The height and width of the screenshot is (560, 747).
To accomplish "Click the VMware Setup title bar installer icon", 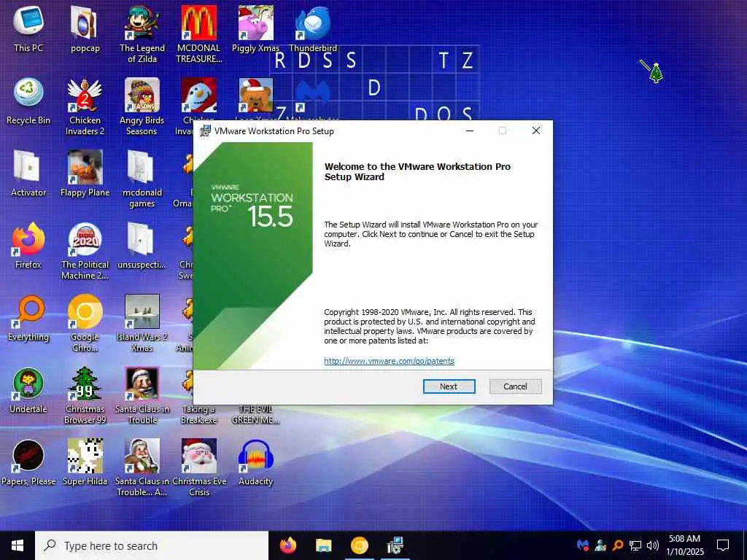I will (x=205, y=131).
